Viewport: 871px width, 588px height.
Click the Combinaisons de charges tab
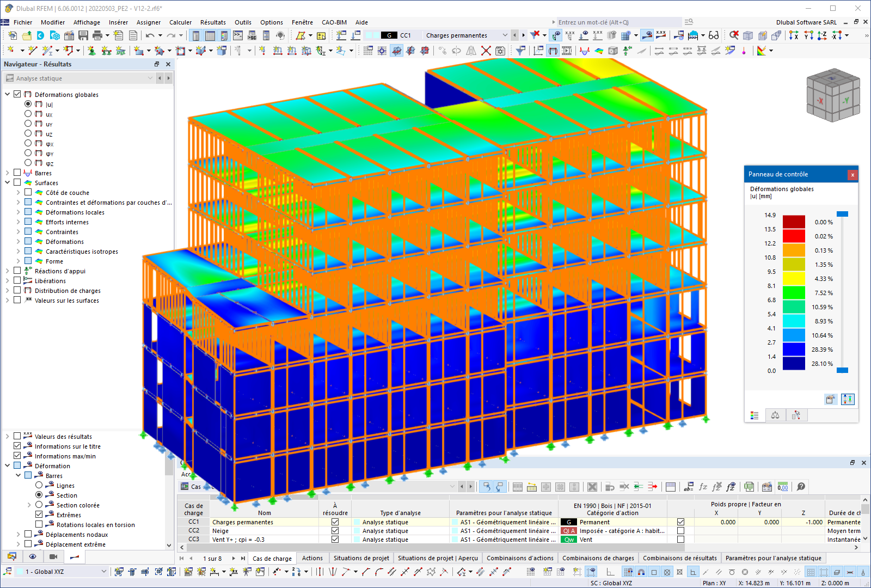click(x=598, y=558)
